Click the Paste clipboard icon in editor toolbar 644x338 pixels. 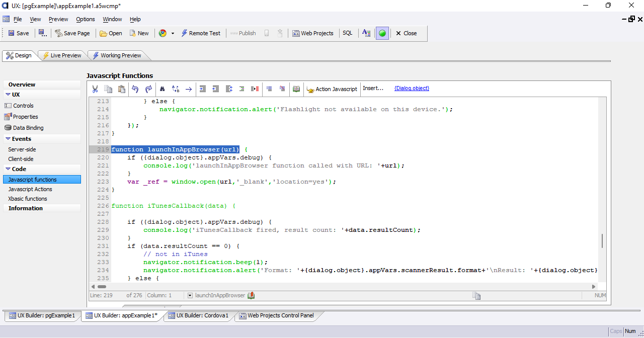[121, 89]
